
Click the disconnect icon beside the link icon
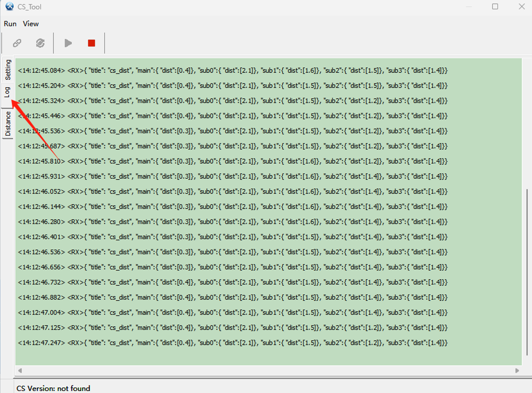[x=41, y=43]
